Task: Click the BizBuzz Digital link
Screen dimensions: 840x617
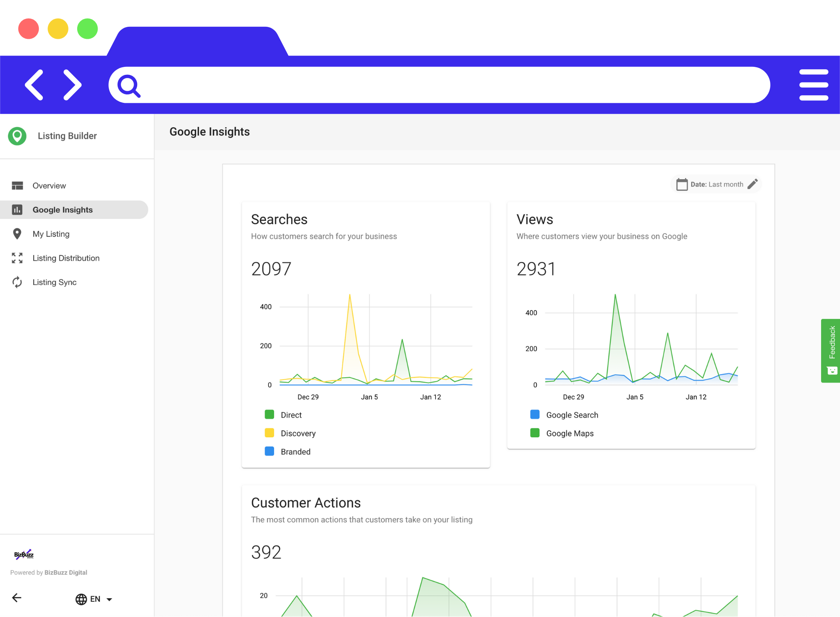Action: (66, 573)
